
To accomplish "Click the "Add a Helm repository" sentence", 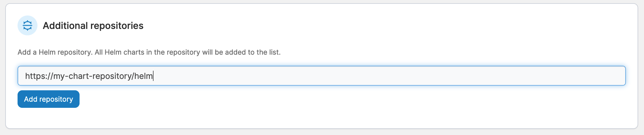I will pos(55,52).
